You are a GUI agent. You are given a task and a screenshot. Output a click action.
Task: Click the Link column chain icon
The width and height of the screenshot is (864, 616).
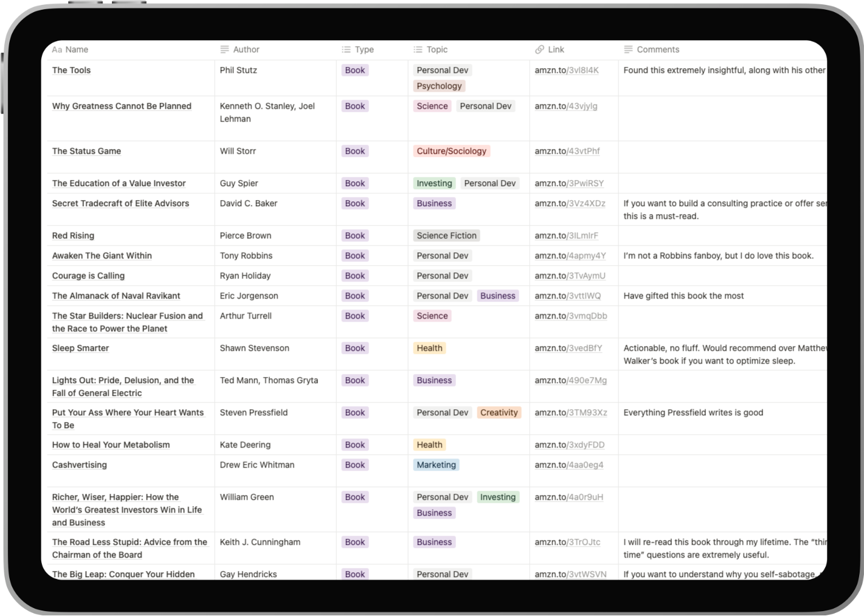[539, 50]
